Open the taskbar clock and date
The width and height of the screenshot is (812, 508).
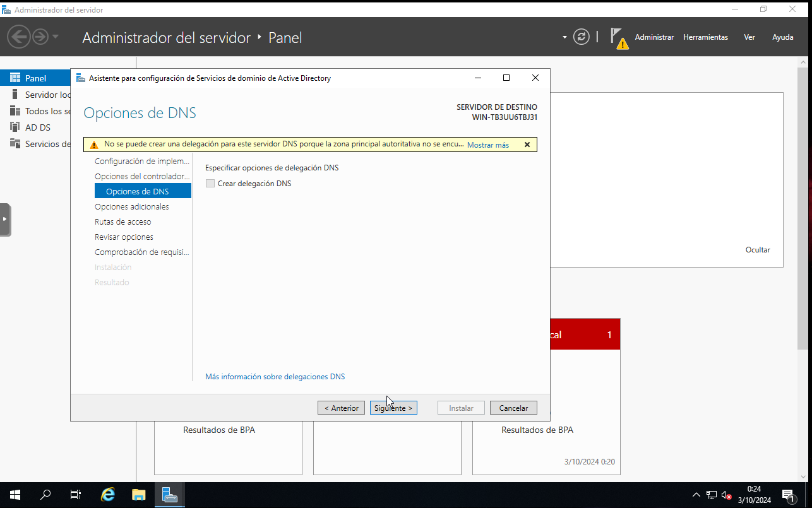click(x=755, y=495)
